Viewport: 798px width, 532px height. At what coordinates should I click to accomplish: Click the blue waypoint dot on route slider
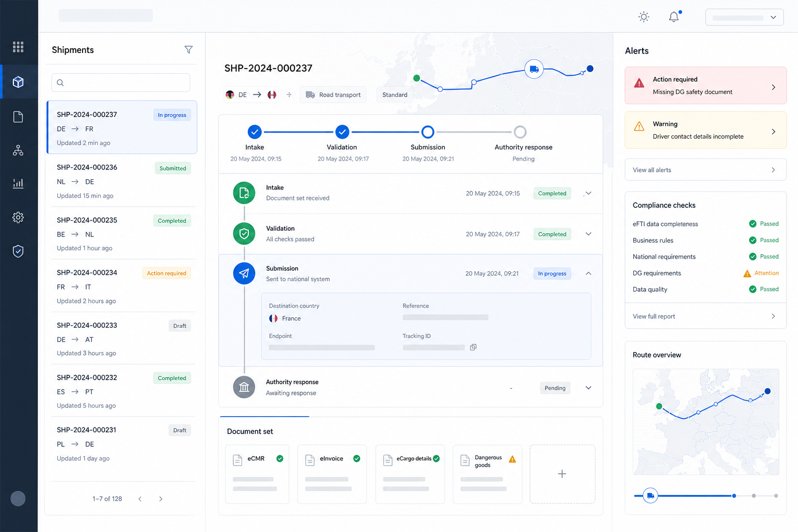pyautogui.click(x=734, y=496)
